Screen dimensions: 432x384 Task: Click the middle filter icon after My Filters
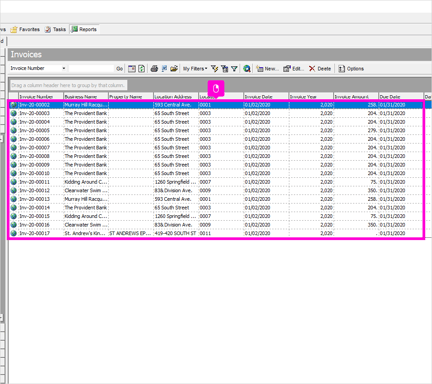[x=225, y=69]
